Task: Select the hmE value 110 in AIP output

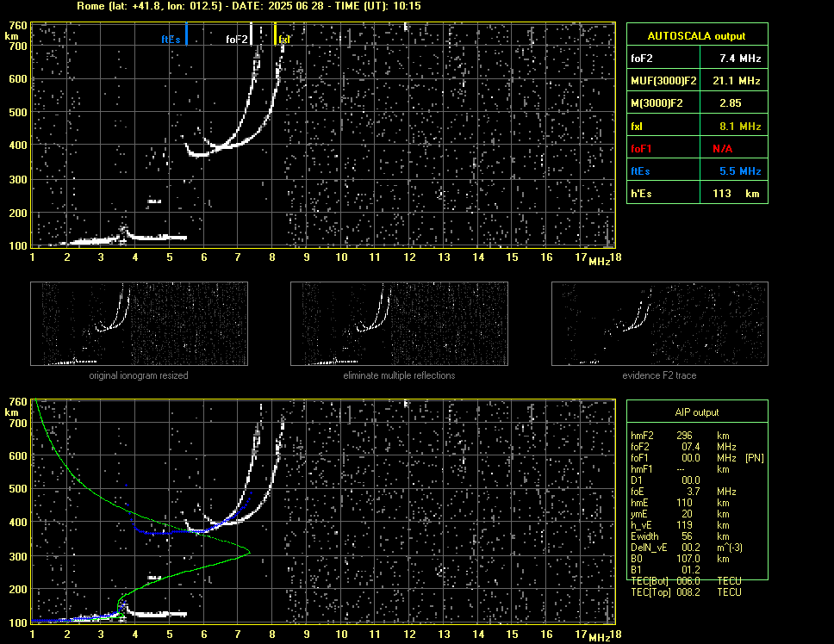Action: [684, 503]
